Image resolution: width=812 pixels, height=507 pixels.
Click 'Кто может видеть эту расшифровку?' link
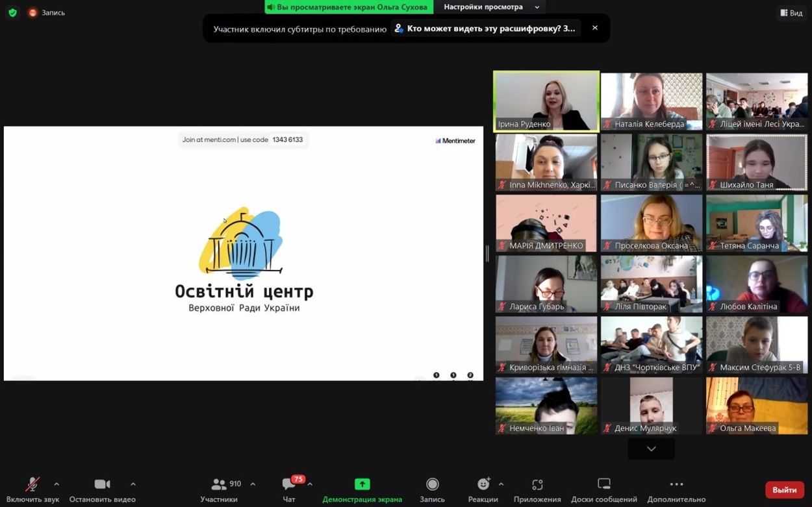[485, 29]
